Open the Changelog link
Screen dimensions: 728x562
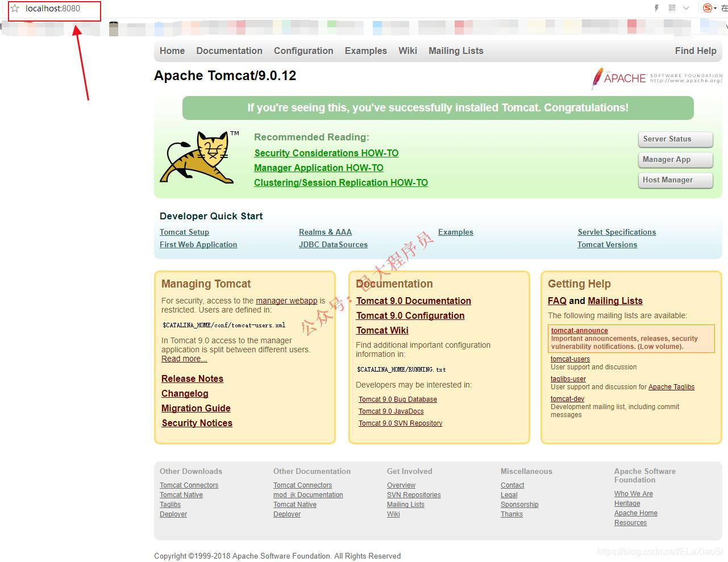click(185, 393)
